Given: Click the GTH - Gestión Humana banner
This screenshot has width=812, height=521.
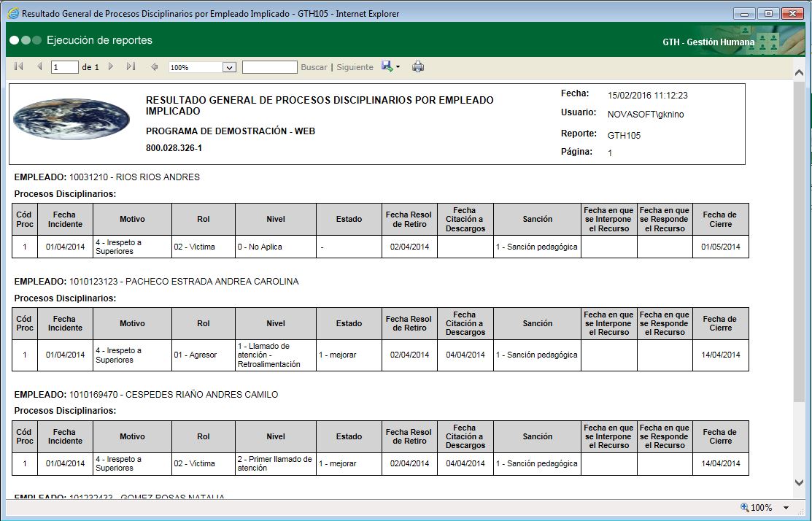Looking at the screenshot, I should tap(708, 42).
